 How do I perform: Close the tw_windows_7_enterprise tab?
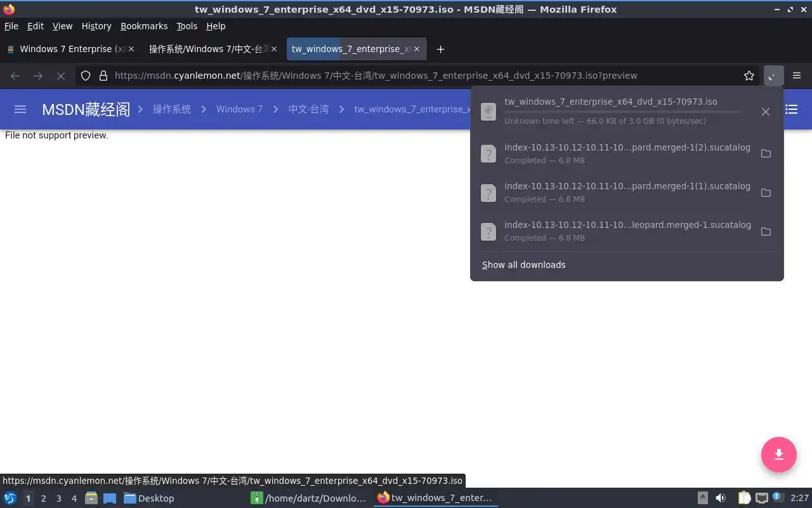[417, 49]
